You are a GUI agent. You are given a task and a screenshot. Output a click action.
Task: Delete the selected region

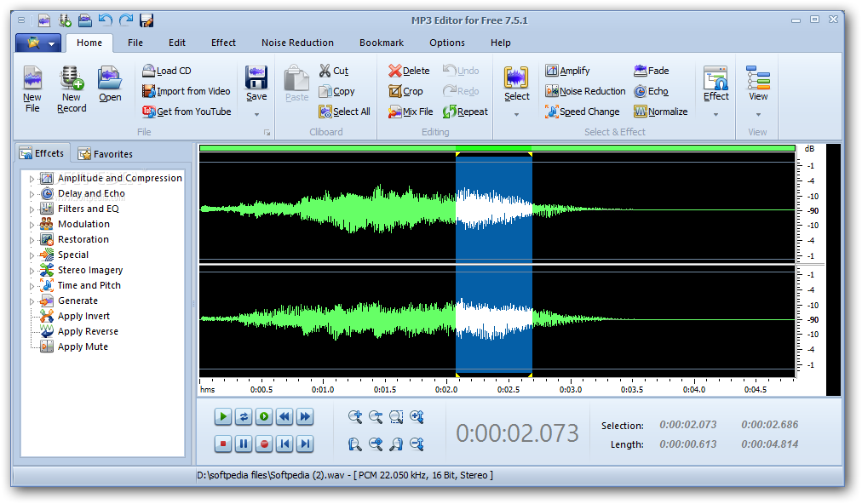(409, 71)
